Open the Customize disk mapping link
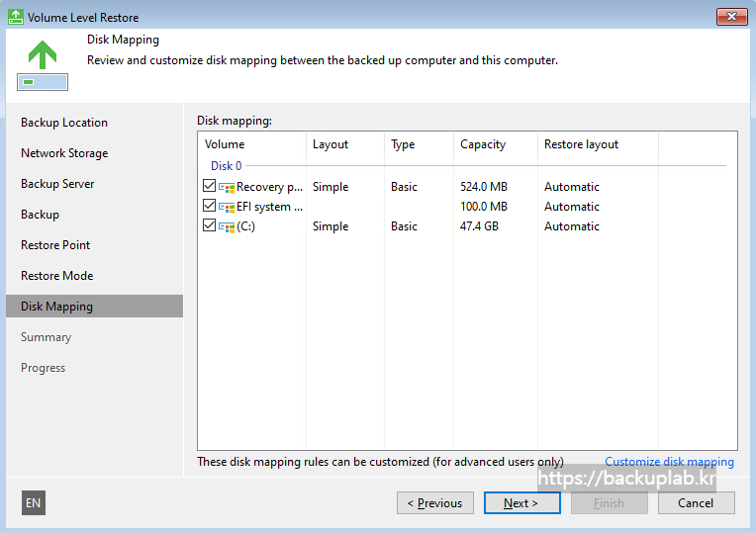756x533 pixels. click(x=669, y=462)
